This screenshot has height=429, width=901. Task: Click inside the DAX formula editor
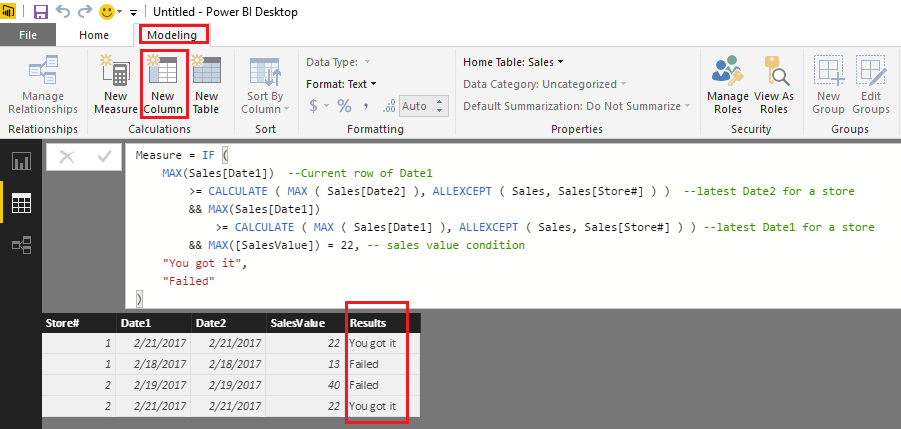tap(513, 226)
